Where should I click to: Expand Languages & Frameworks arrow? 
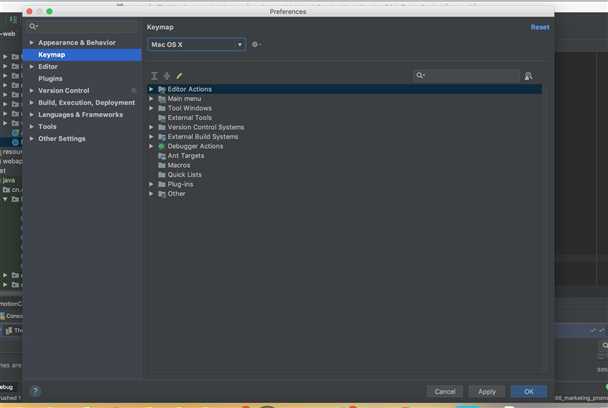[31, 115]
